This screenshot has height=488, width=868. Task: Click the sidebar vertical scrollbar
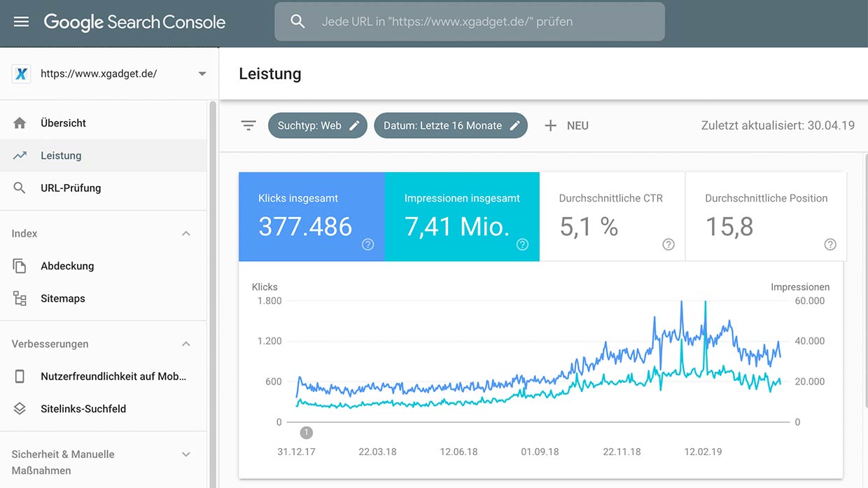[213, 294]
